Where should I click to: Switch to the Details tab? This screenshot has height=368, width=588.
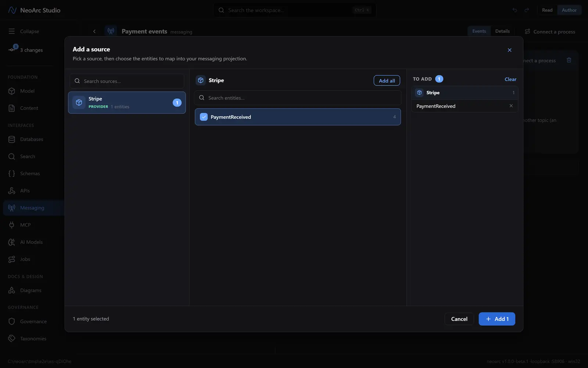(x=502, y=31)
